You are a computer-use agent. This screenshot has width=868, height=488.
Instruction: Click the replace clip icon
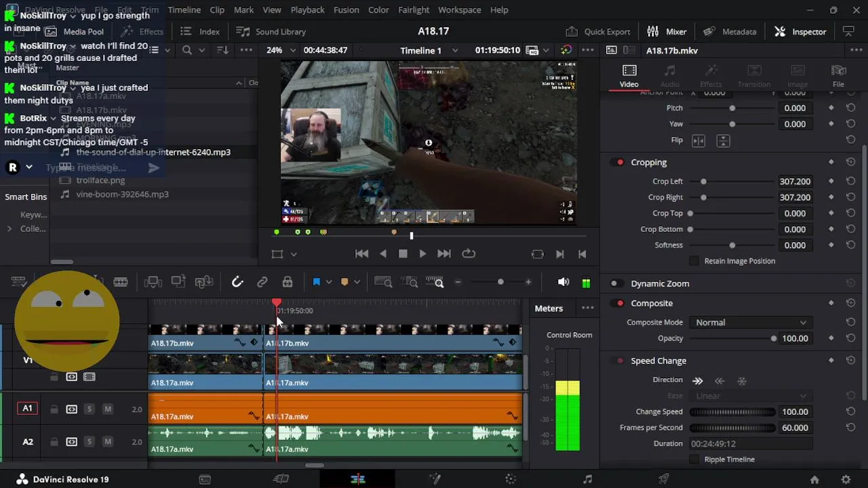click(204, 282)
